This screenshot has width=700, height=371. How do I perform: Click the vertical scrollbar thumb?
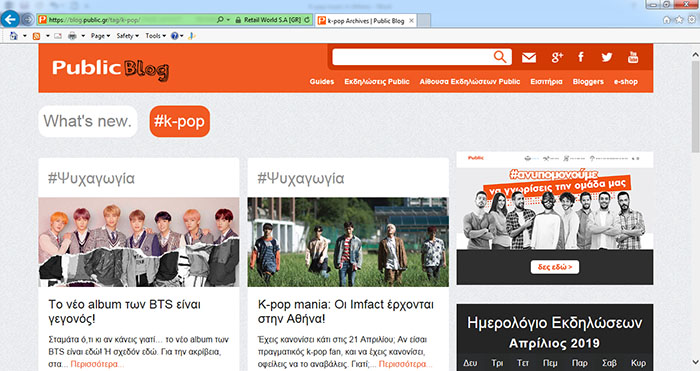point(695,106)
